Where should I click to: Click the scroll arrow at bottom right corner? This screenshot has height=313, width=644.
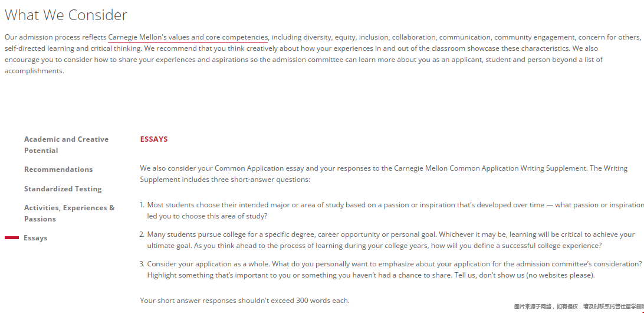[642, 311]
